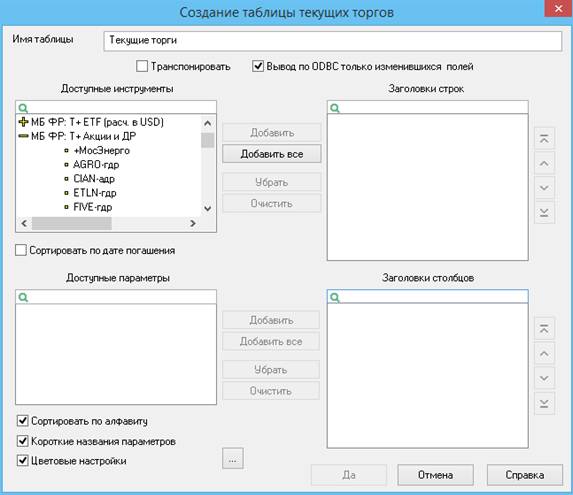Click move-to-bottom arrow beside column headers list

pyautogui.click(x=544, y=403)
